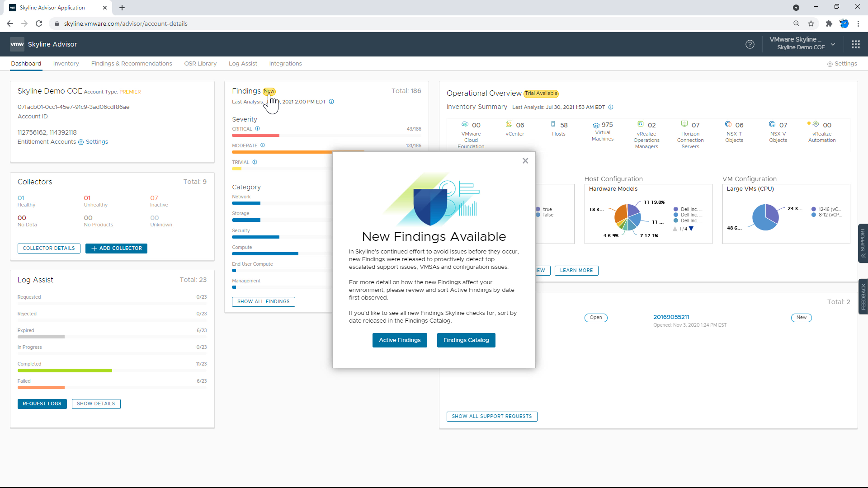Click the Completed log progress bar

pos(65,371)
